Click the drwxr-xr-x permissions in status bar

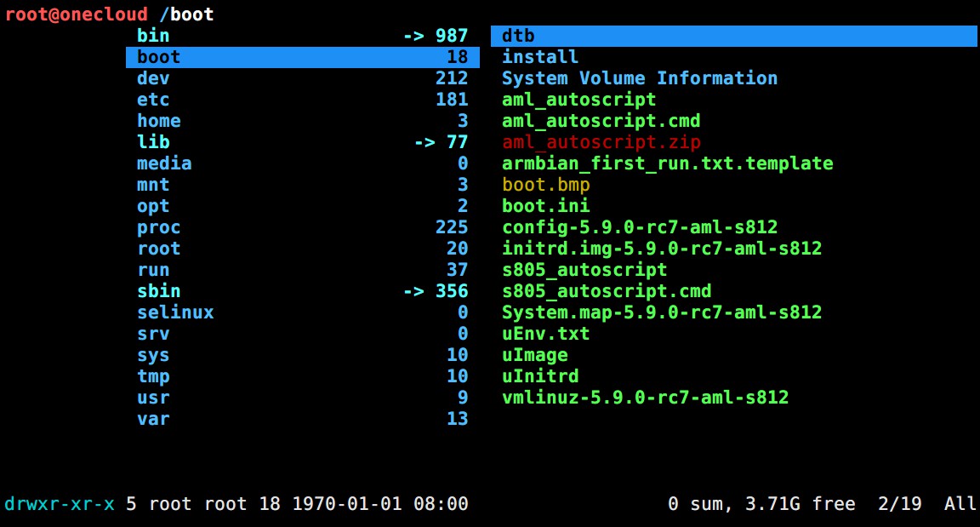pos(59,504)
